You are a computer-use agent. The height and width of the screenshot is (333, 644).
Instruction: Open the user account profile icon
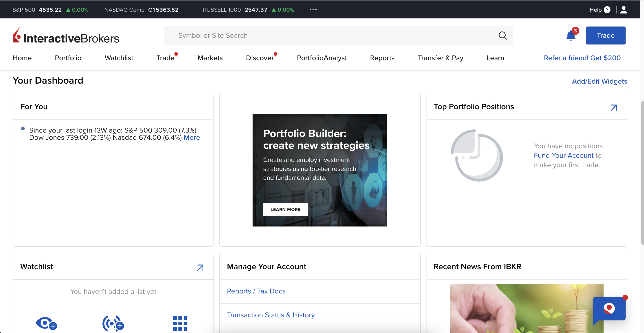(624, 10)
